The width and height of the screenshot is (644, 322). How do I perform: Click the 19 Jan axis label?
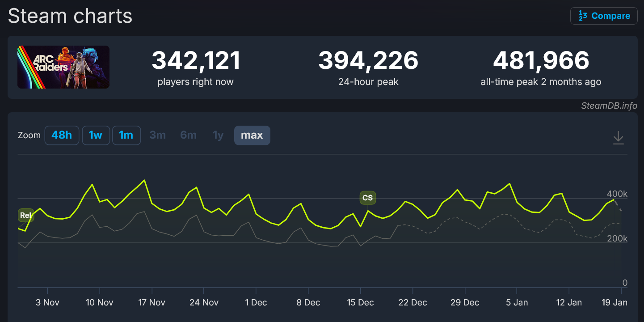[615, 303]
